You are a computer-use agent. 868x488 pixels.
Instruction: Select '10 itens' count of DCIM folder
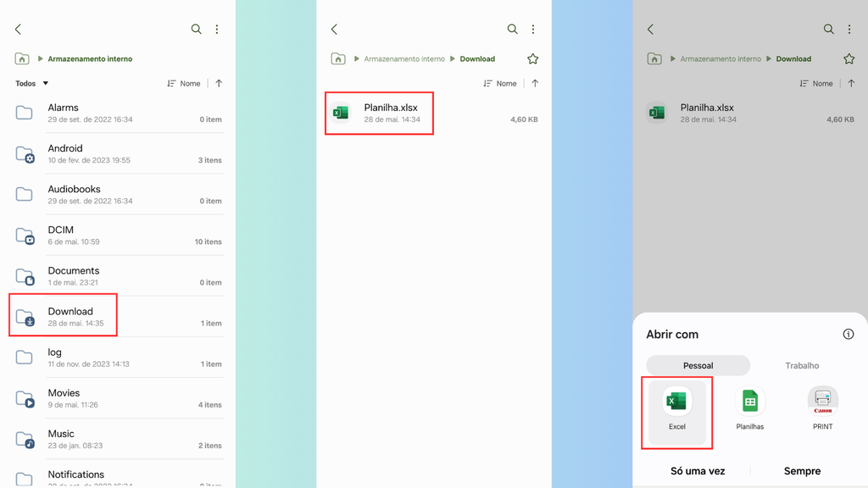(x=209, y=241)
